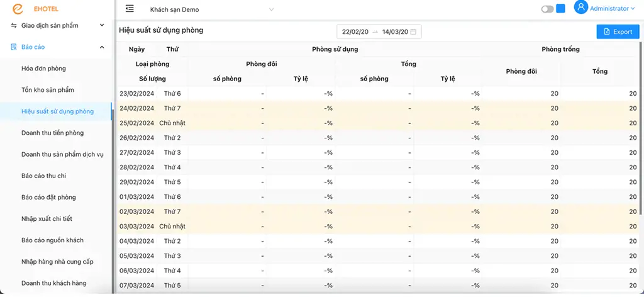Collapse sidebar with the menu fold icon
The height and width of the screenshot is (297, 644).
coord(130,9)
